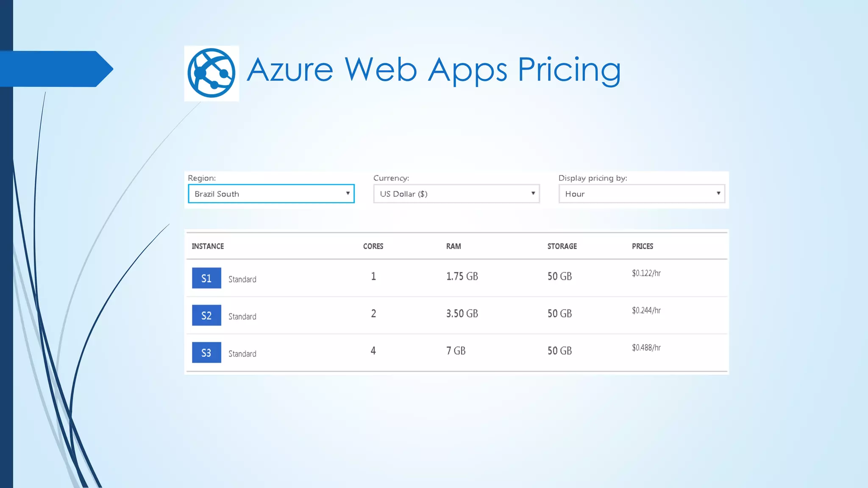Click the 1.75 GB RAM value
This screenshot has width=868, height=488.
(x=462, y=276)
